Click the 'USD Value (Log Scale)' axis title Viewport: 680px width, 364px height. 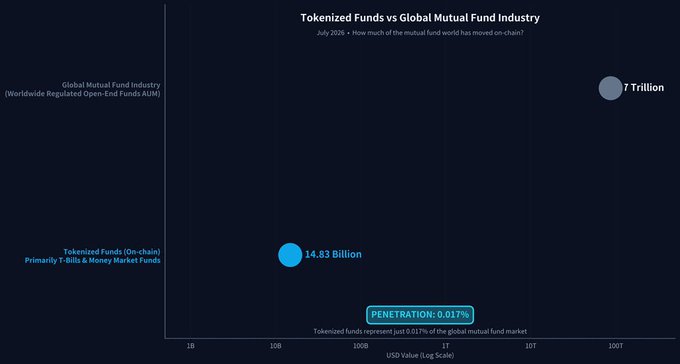(x=420, y=355)
